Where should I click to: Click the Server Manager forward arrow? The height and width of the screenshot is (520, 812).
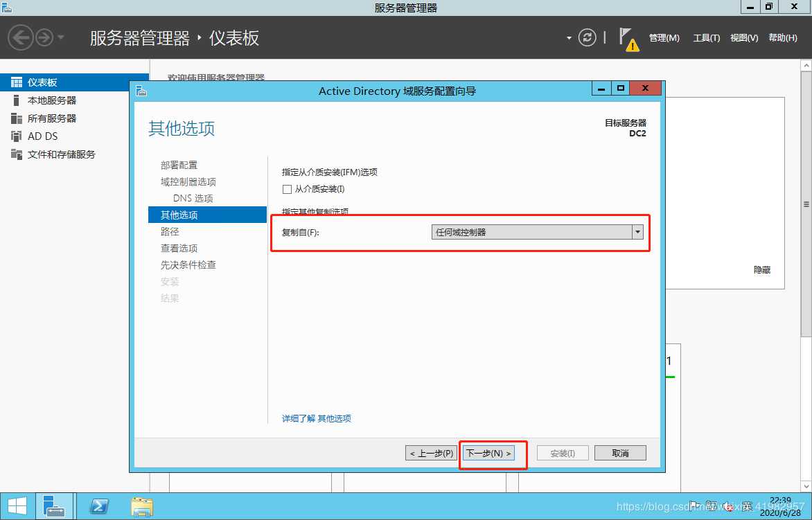44,38
